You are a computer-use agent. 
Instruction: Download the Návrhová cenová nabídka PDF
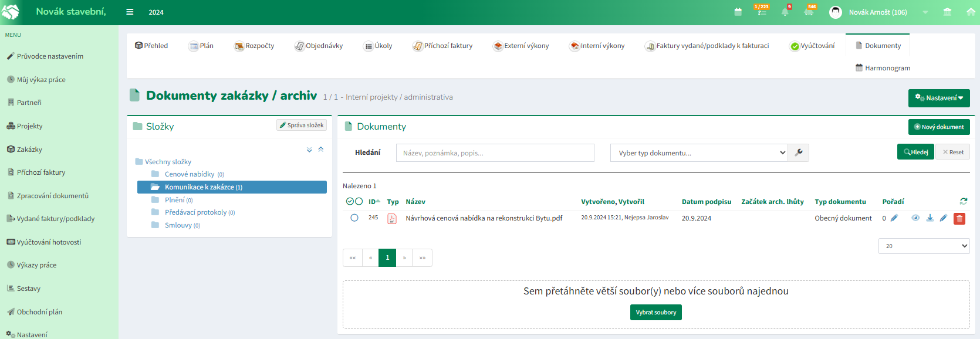coord(930,218)
